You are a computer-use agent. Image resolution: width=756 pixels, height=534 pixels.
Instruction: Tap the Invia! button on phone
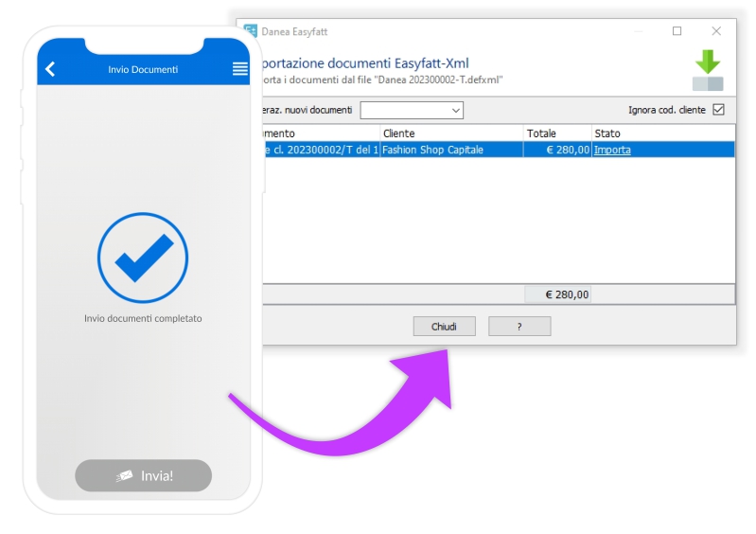pyautogui.click(x=143, y=475)
